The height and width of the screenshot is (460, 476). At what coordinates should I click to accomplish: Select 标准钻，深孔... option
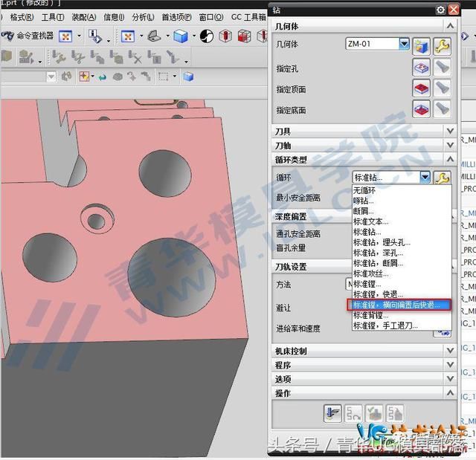click(402, 253)
